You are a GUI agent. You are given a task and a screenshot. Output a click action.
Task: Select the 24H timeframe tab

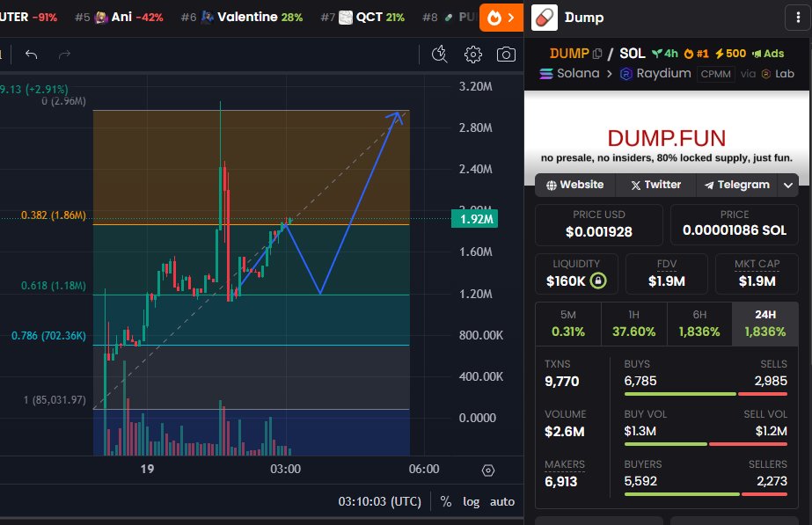click(x=765, y=324)
